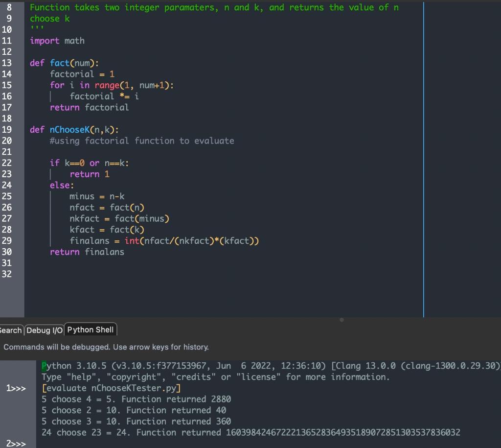Click the 'import math' line
This screenshot has width=501, height=448.
point(57,41)
